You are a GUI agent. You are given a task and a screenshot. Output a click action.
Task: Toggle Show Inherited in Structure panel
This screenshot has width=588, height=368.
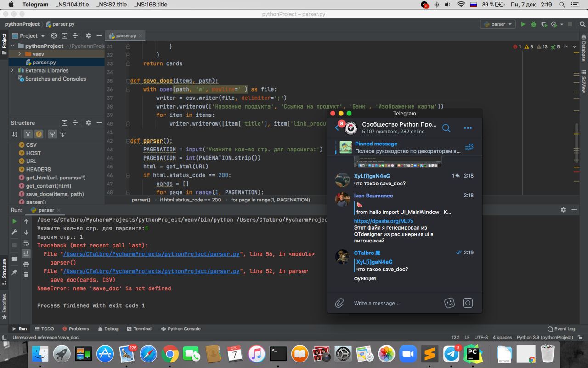[x=28, y=134]
